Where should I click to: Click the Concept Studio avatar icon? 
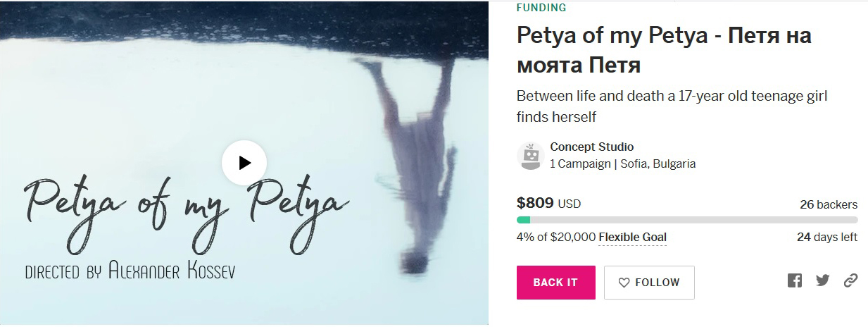(x=530, y=156)
